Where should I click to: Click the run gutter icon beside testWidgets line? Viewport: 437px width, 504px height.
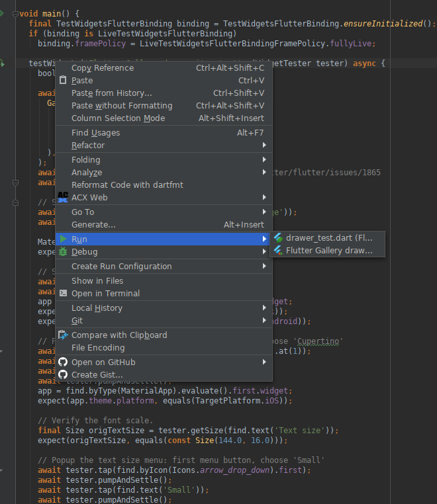(2, 63)
